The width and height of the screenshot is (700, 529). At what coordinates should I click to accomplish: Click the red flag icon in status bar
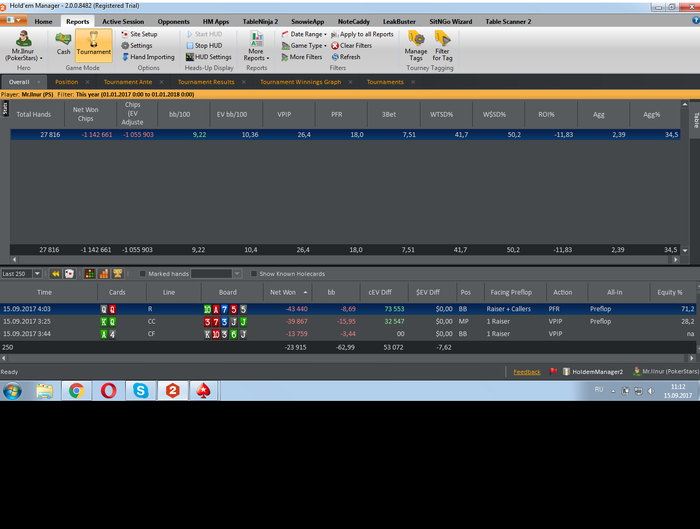point(553,371)
